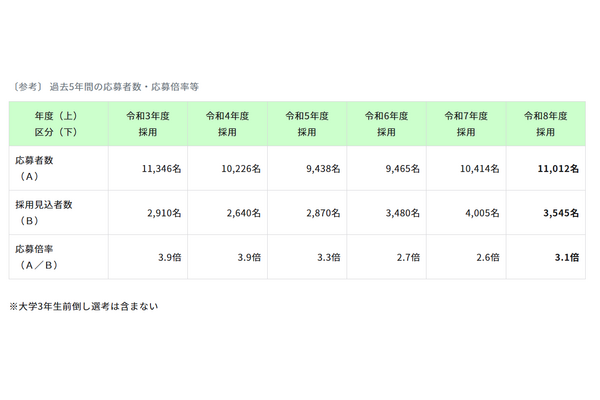Click the value 11,346名
600x400 pixels.
coord(161,169)
